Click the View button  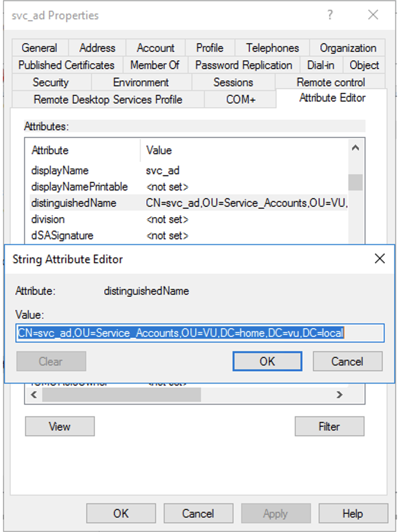coord(59,426)
